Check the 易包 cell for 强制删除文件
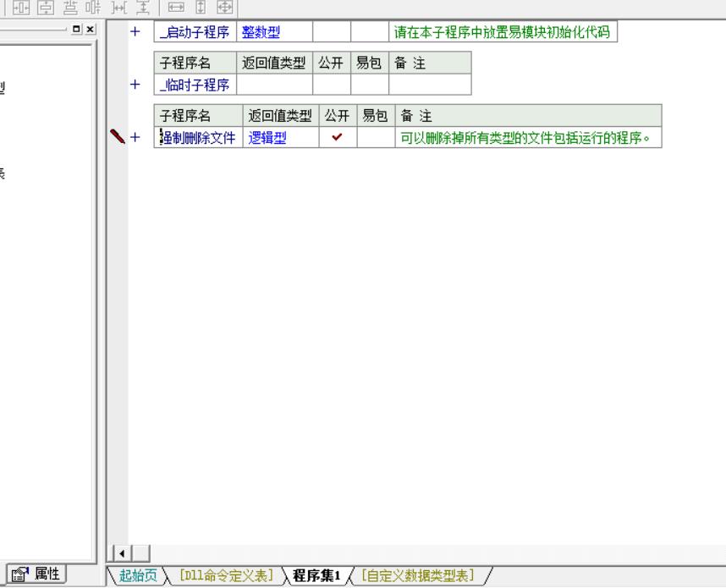Viewport: 726px width, 588px height. (374, 138)
